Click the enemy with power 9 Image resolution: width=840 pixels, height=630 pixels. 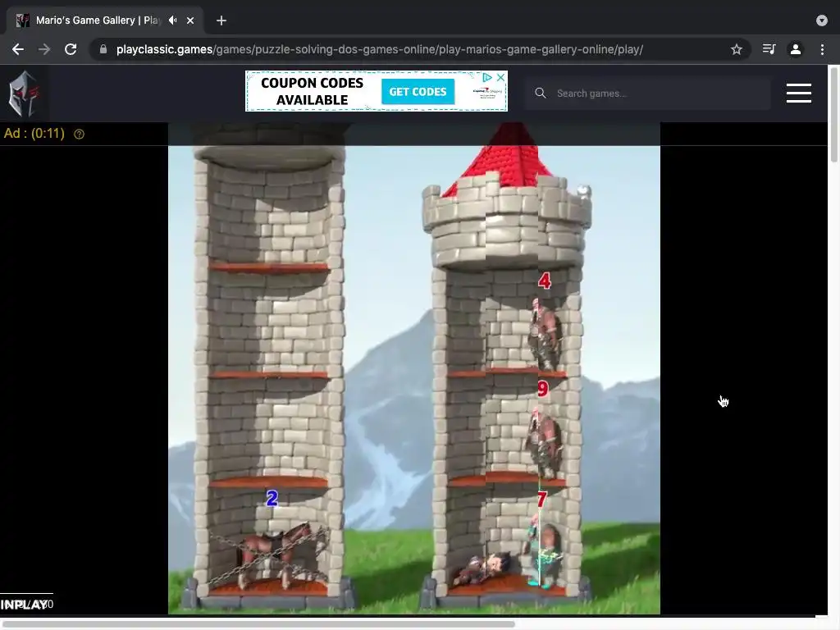[x=546, y=442]
